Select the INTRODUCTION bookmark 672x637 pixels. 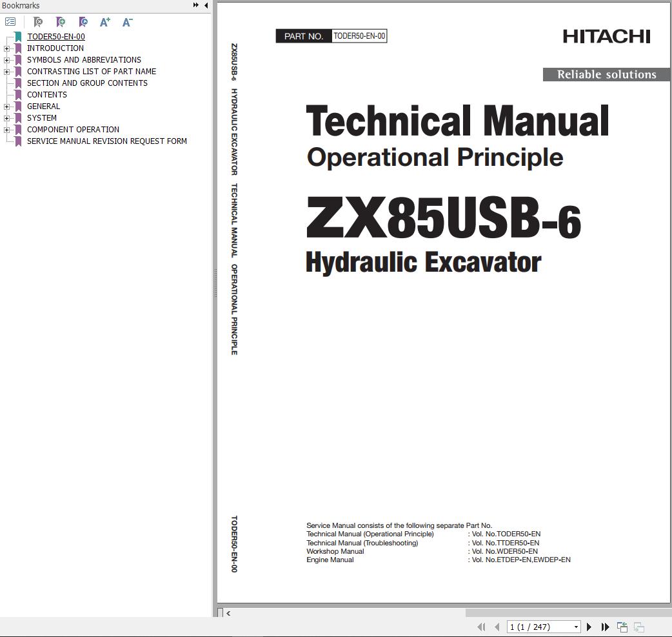click(x=55, y=48)
